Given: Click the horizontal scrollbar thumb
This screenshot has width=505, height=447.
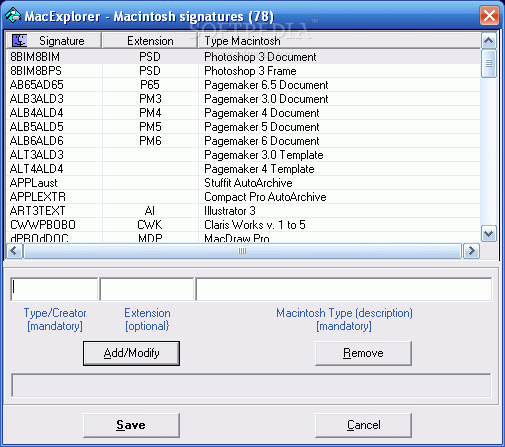Looking at the screenshot, I should (x=242, y=251).
